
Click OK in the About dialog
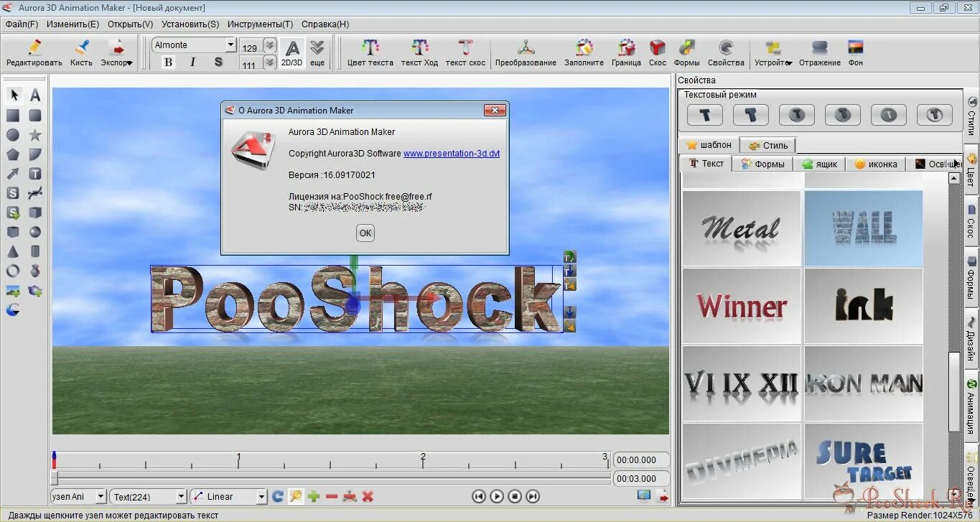pos(365,233)
